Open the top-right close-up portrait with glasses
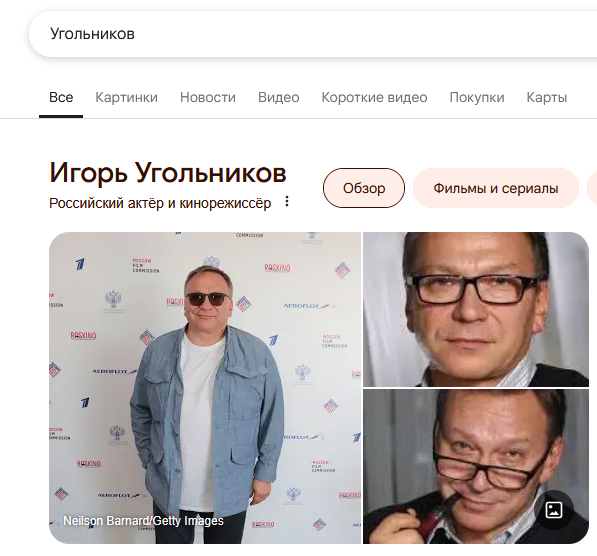Image resolution: width=597 pixels, height=556 pixels. [x=476, y=309]
